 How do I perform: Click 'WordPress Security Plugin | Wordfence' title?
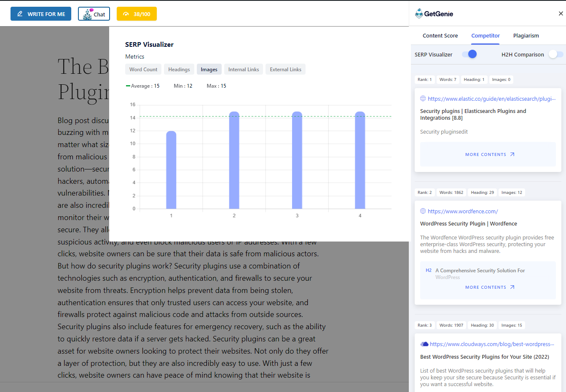(x=469, y=223)
